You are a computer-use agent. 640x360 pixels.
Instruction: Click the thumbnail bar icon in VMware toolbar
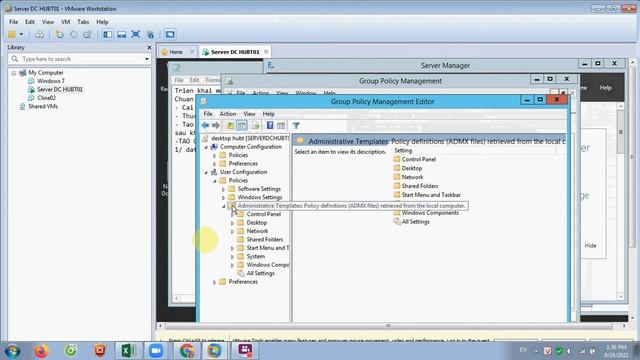click(x=122, y=35)
